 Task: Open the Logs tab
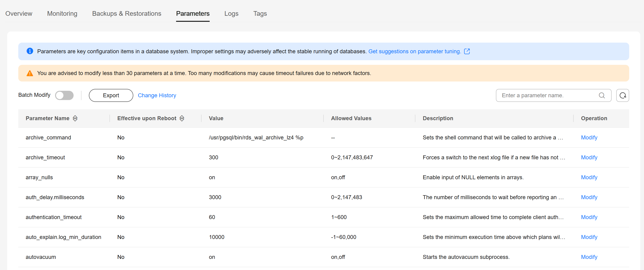click(231, 13)
